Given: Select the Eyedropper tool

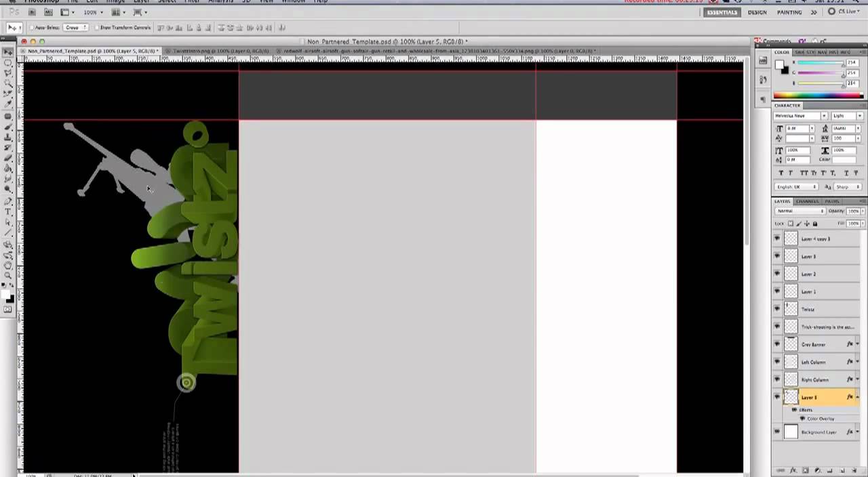Looking at the screenshot, I should point(9,104).
